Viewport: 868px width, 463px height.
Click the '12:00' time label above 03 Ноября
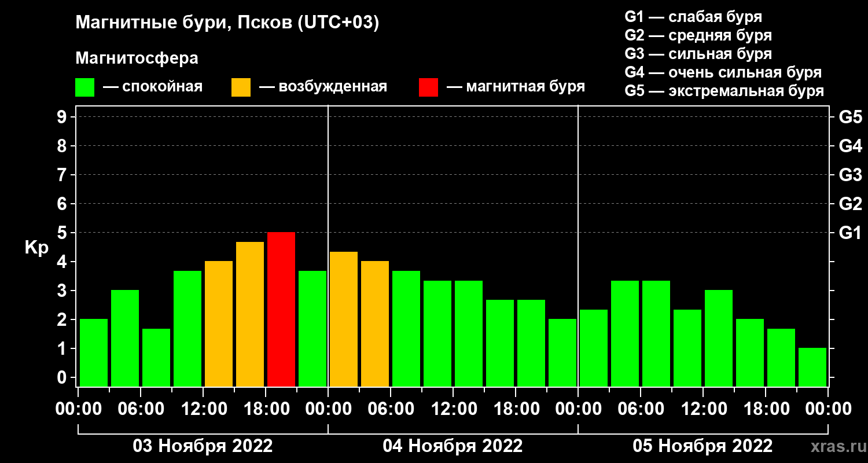pyautogui.click(x=203, y=409)
